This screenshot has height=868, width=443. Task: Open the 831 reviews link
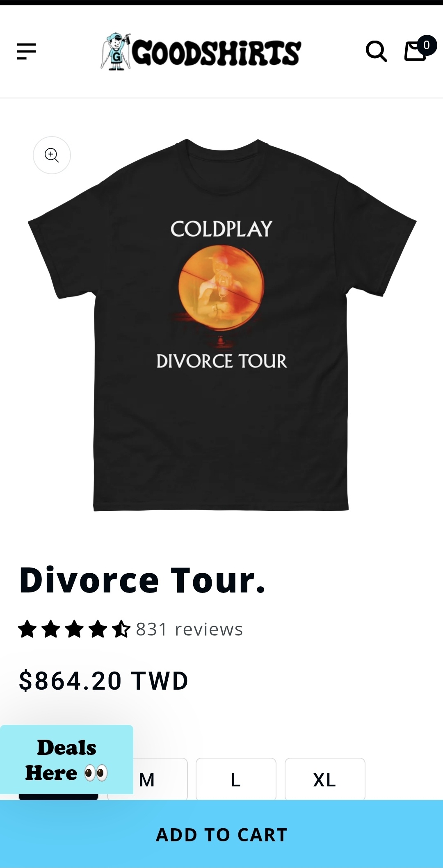point(189,629)
